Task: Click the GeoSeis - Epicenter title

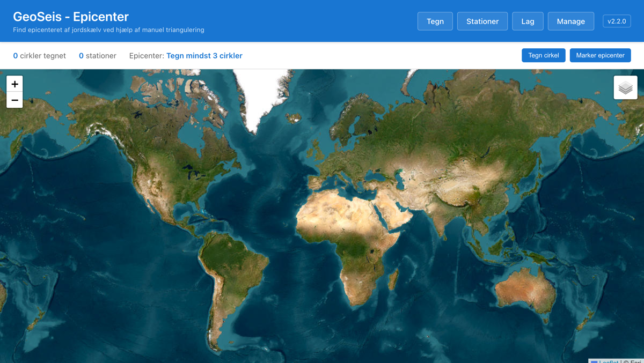Action: point(71,16)
